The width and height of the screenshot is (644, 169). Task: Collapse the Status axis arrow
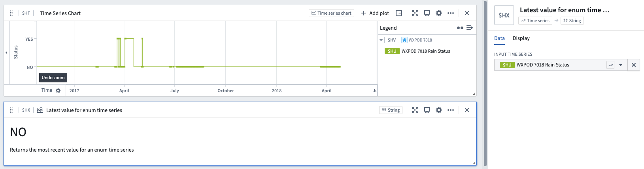point(6,53)
